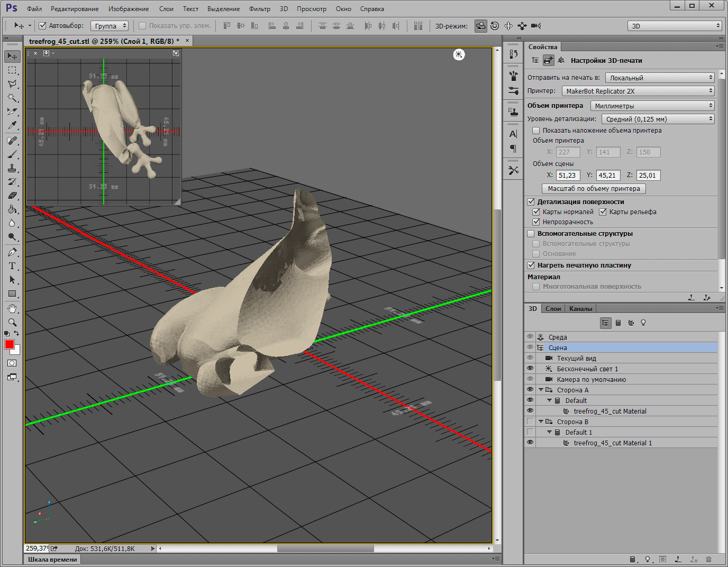Click the lights filter icon in 3D panel
The image size is (728, 567).
pos(643,323)
